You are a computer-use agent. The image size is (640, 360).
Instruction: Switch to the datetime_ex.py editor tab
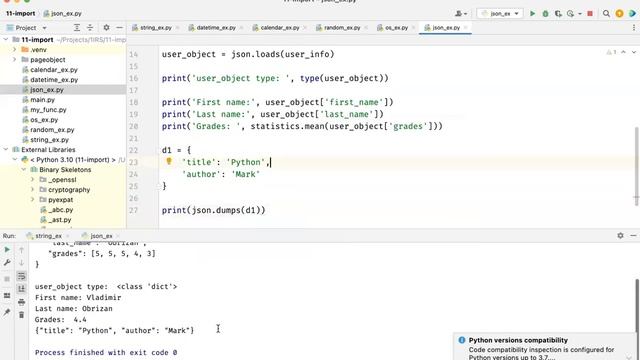pos(216,28)
